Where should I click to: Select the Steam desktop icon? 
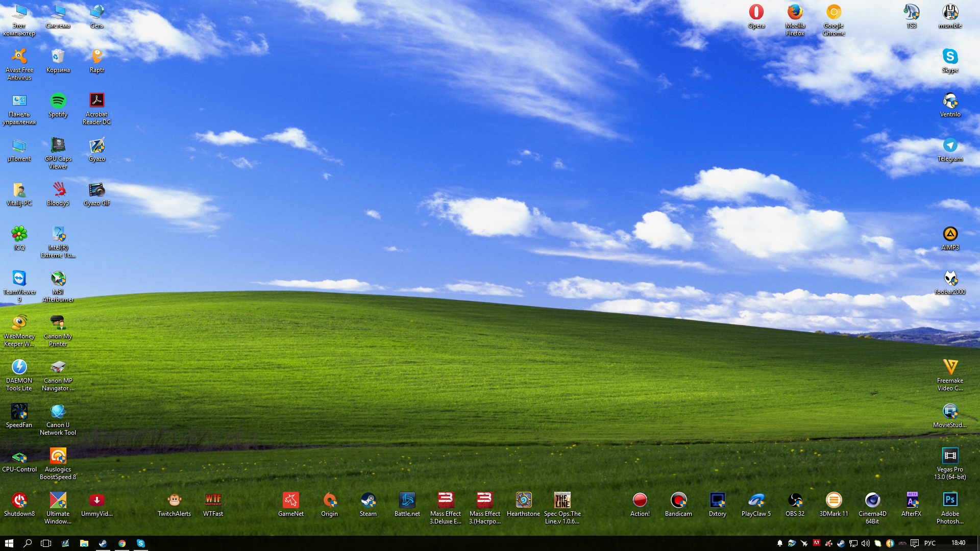(368, 500)
